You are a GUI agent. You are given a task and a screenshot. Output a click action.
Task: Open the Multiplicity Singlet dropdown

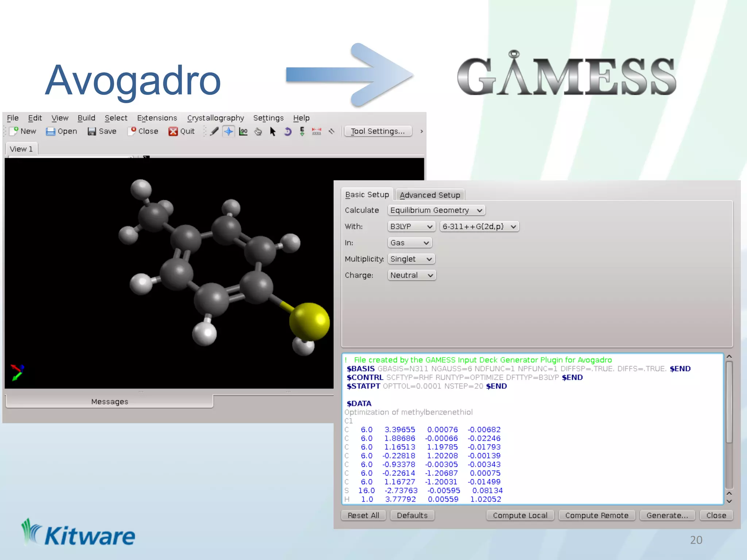coord(411,259)
